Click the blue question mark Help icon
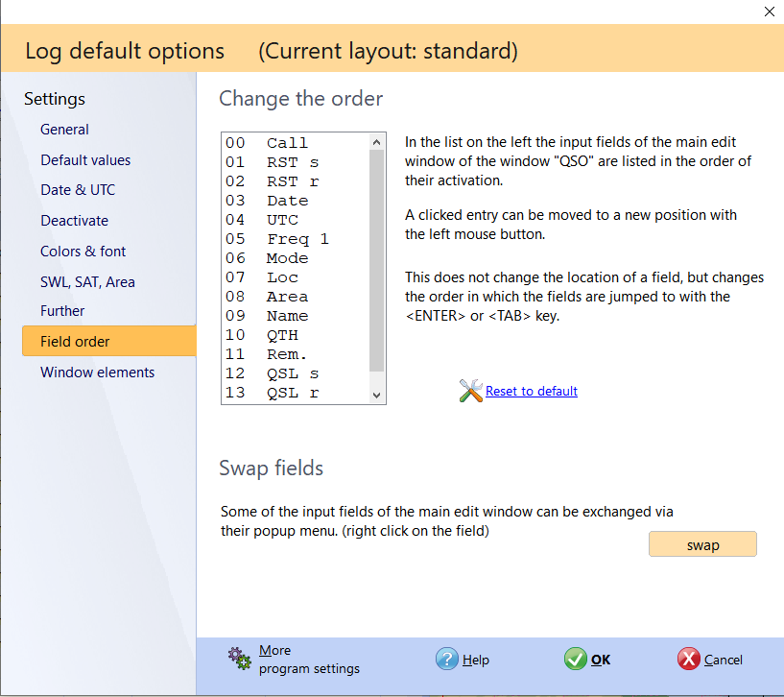The height and width of the screenshot is (697, 784). click(x=446, y=659)
